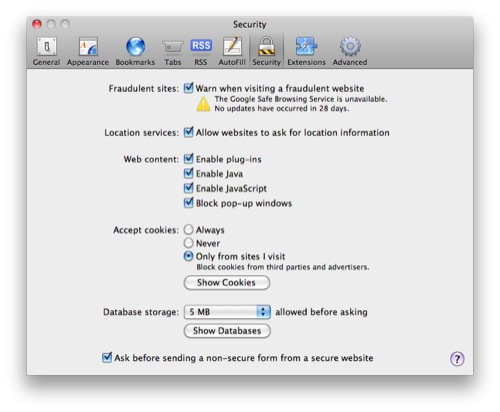The height and width of the screenshot is (412, 500).
Task: Click the Show Cookies button
Action: point(227,283)
